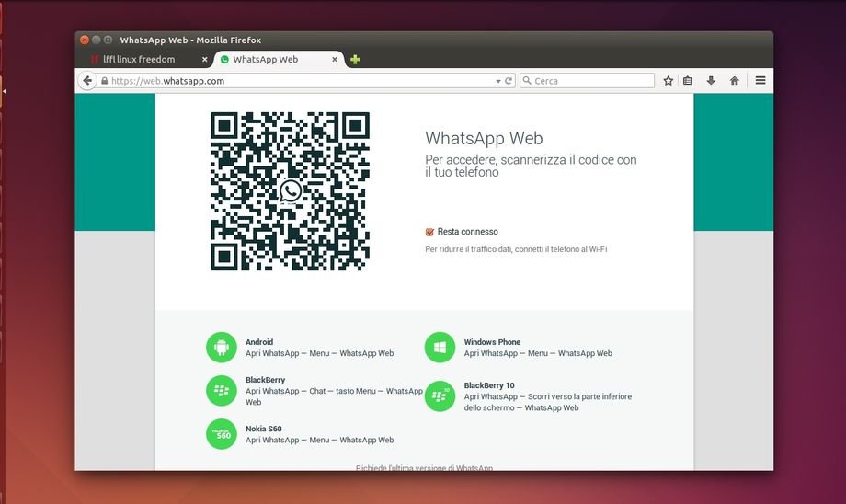Viewport: 846px width, 504px height.
Task: Open the downloads arrow icon
Action: (x=711, y=81)
